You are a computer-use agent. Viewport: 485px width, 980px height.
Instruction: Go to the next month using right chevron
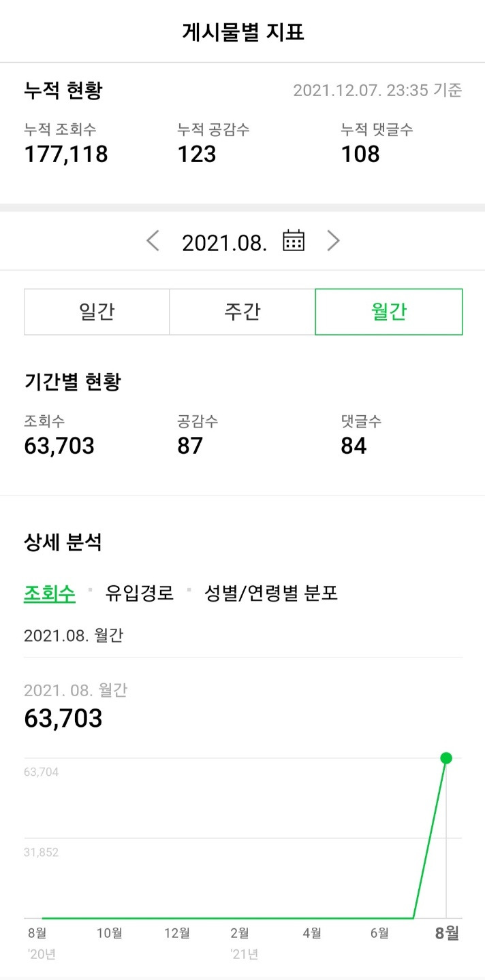tap(333, 240)
